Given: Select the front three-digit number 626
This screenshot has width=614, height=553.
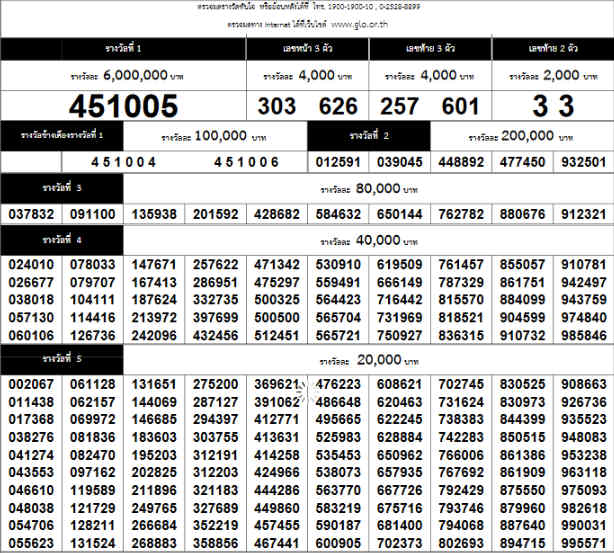Looking at the screenshot, I should click(x=339, y=106).
